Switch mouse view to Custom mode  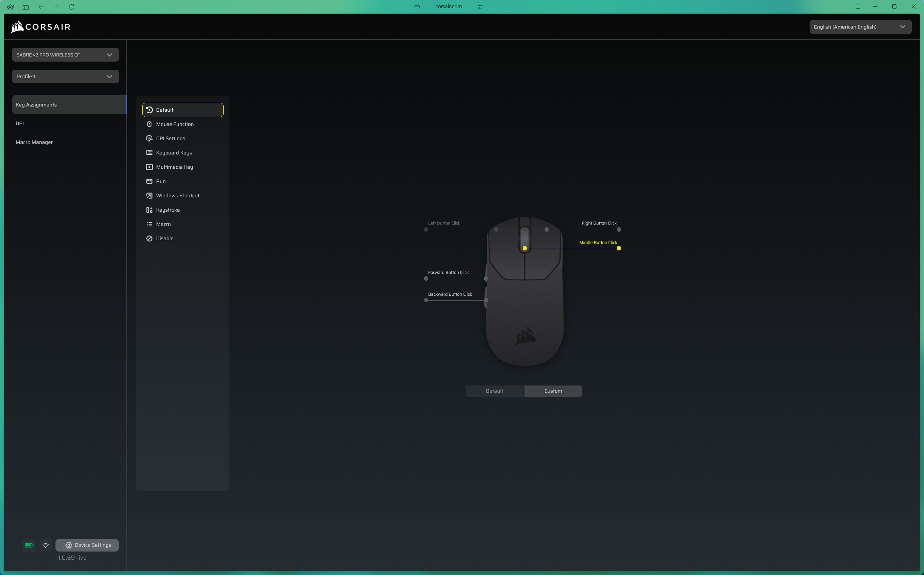click(553, 391)
